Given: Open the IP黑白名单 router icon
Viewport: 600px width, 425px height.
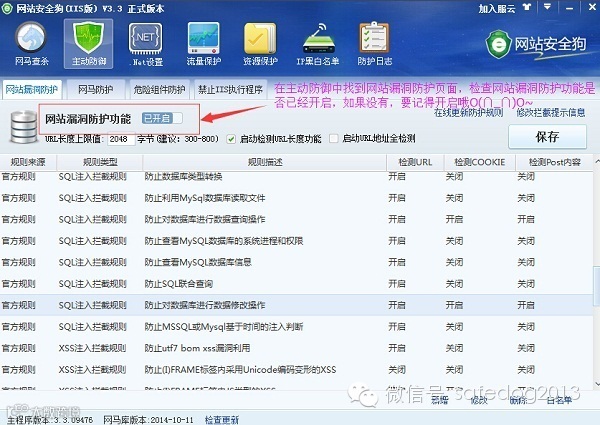Looking at the screenshot, I should [318, 43].
